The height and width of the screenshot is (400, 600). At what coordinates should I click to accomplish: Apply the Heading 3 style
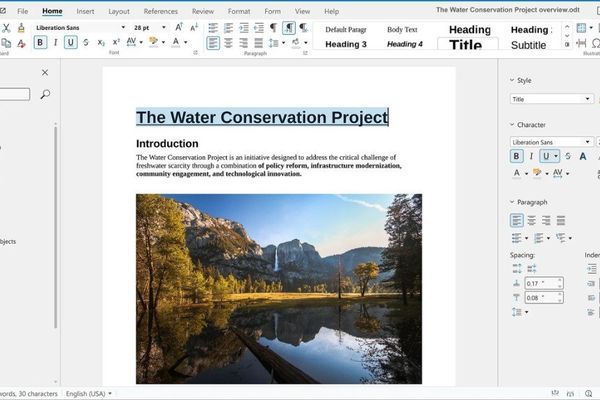pos(345,44)
